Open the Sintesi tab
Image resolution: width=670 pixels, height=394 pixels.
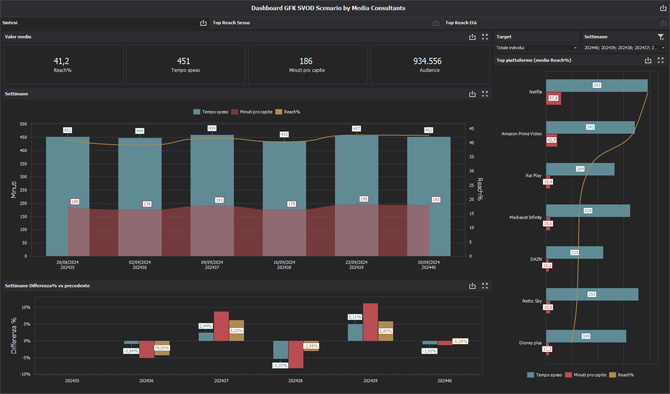click(10, 23)
